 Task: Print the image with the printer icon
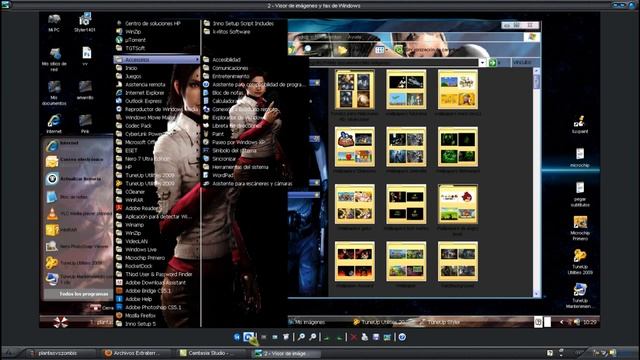click(364, 337)
